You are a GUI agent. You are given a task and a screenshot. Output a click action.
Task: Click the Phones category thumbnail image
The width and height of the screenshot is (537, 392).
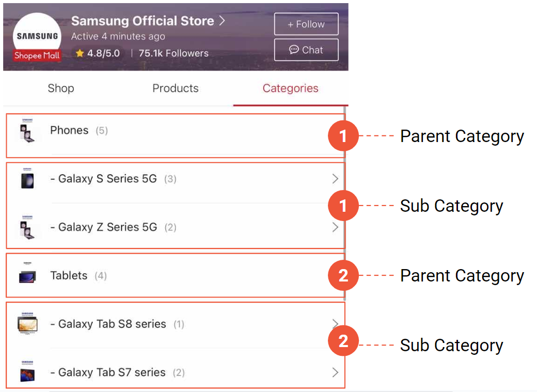point(27,130)
